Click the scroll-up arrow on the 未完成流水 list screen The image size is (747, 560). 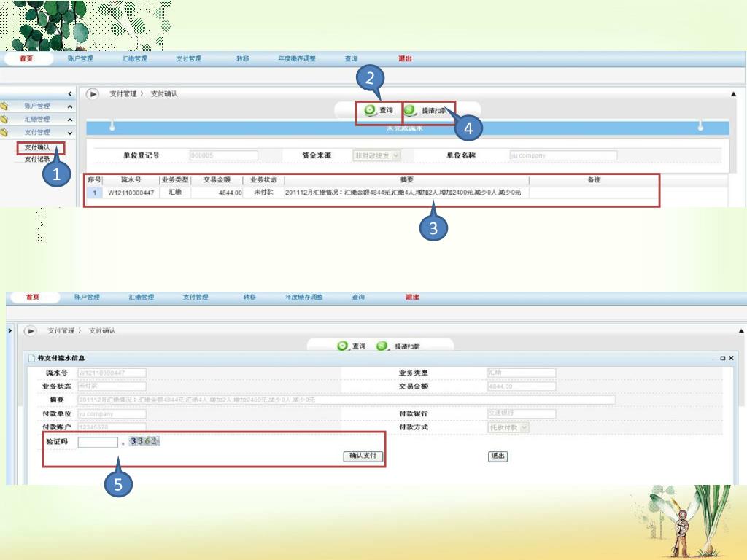tap(734, 94)
